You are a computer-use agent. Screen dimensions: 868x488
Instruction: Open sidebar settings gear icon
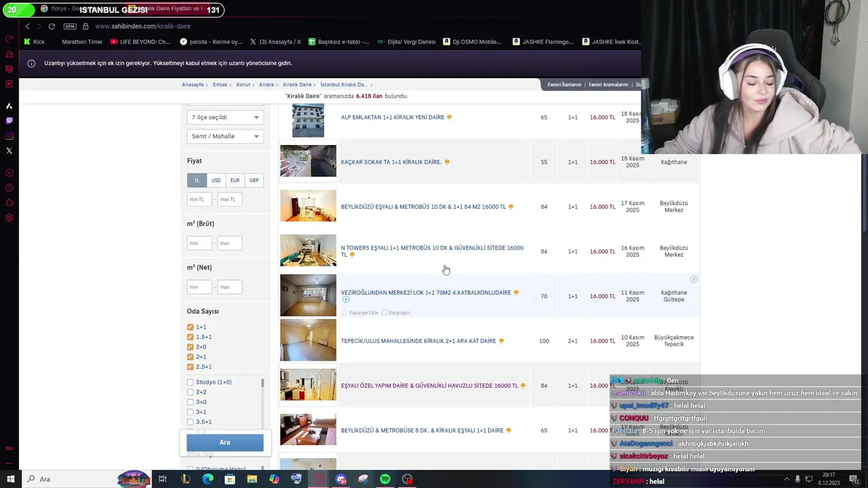9,218
